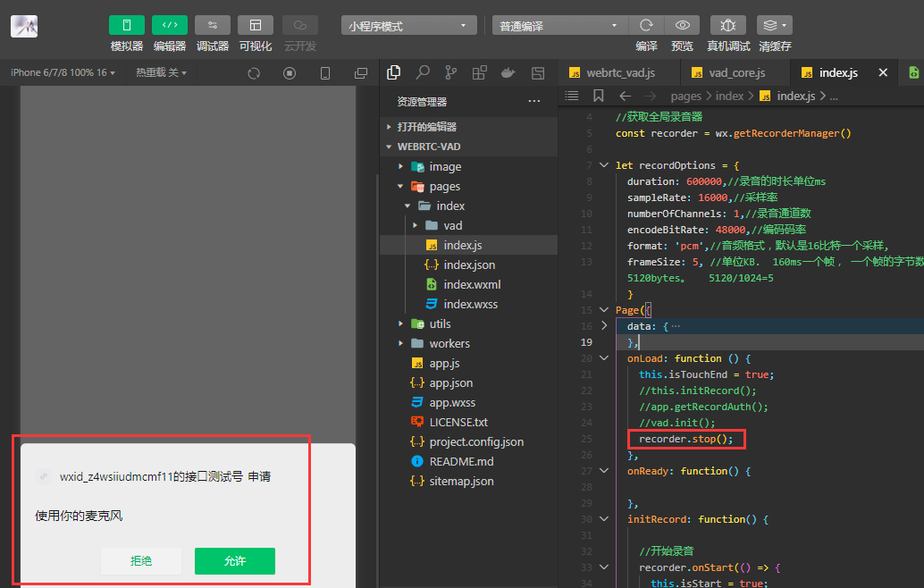Image resolution: width=924 pixels, height=588 pixels.
Task: Click the compile (编译) refresh icon
Action: tap(646, 25)
